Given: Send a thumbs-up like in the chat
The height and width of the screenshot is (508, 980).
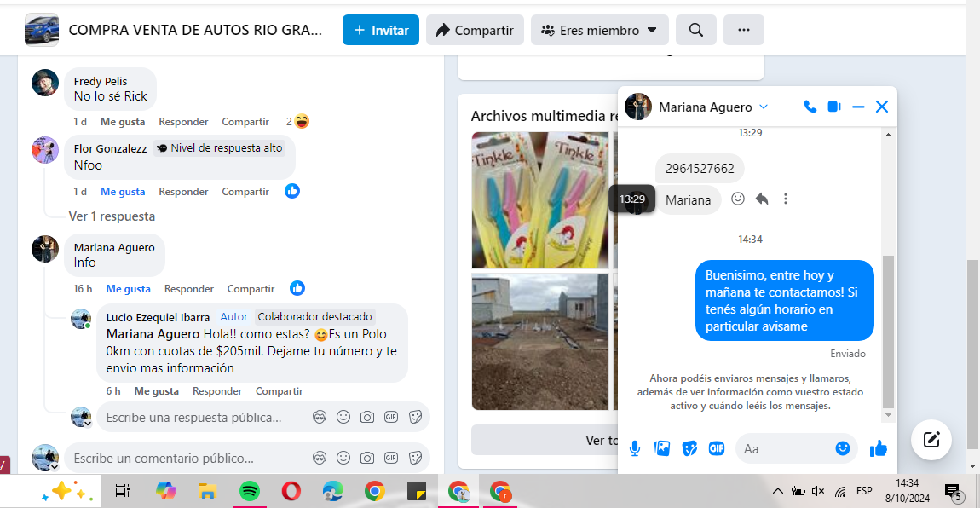Looking at the screenshot, I should click(879, 448).
